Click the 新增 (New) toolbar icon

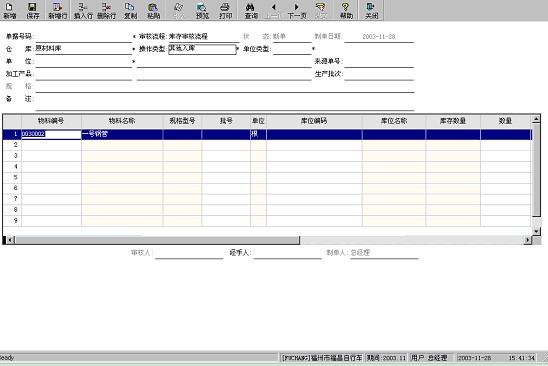point(10,10)
